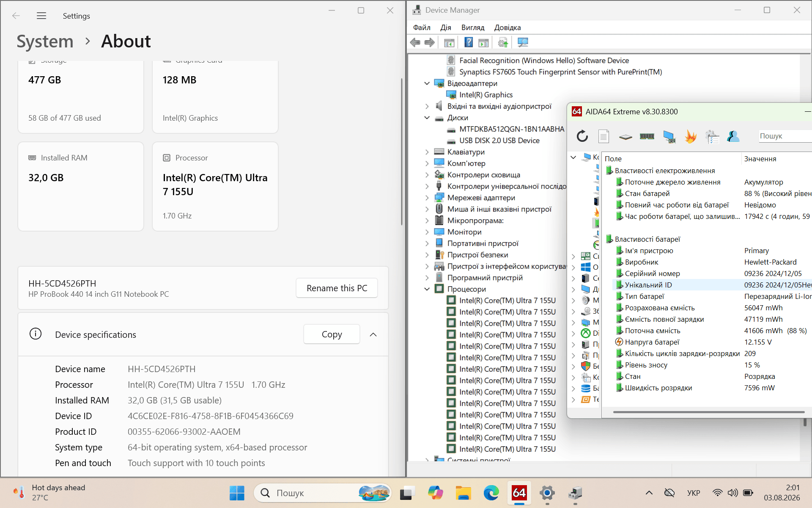Click the user figure icon in AIDA64 toolbar
Image resolution: width=812 pixels, height=508 pixels.
tap(733, 136)
